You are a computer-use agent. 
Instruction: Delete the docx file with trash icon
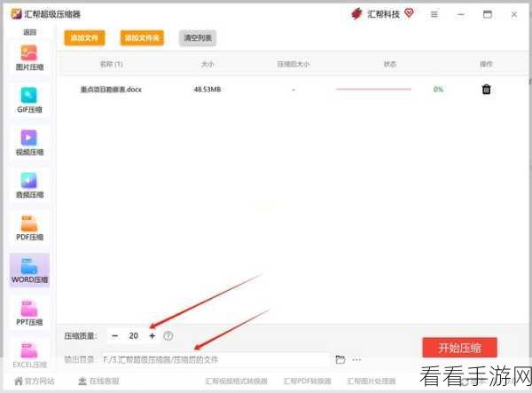click(486, 90)
